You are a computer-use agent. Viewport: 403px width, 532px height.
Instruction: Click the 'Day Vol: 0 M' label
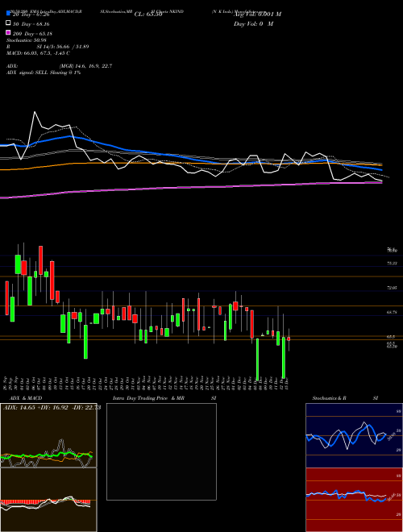click(253, 23)
